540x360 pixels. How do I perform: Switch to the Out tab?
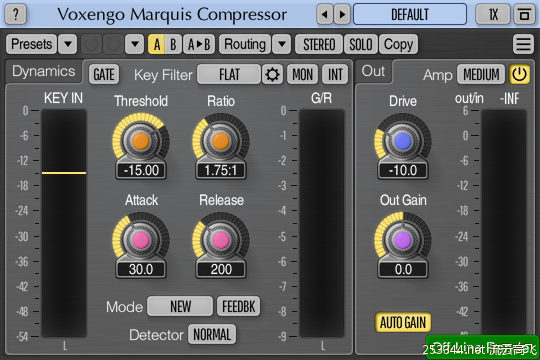tap(373, 71)
